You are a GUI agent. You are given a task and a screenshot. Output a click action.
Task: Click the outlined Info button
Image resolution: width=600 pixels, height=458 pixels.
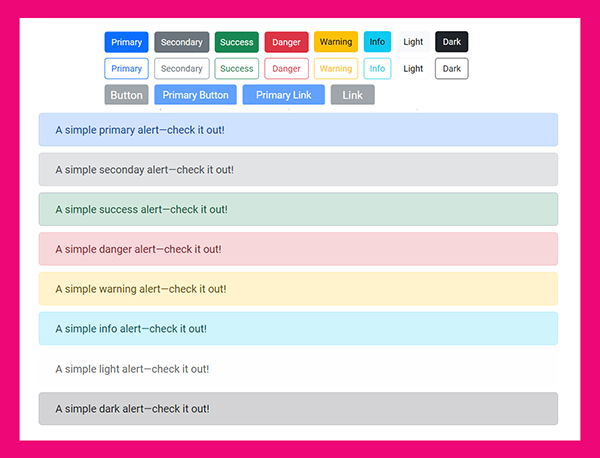(x=377, y=69)
